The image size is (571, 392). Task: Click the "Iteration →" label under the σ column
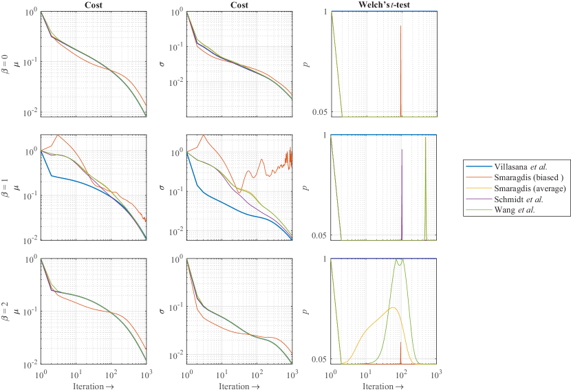[239, 386]
